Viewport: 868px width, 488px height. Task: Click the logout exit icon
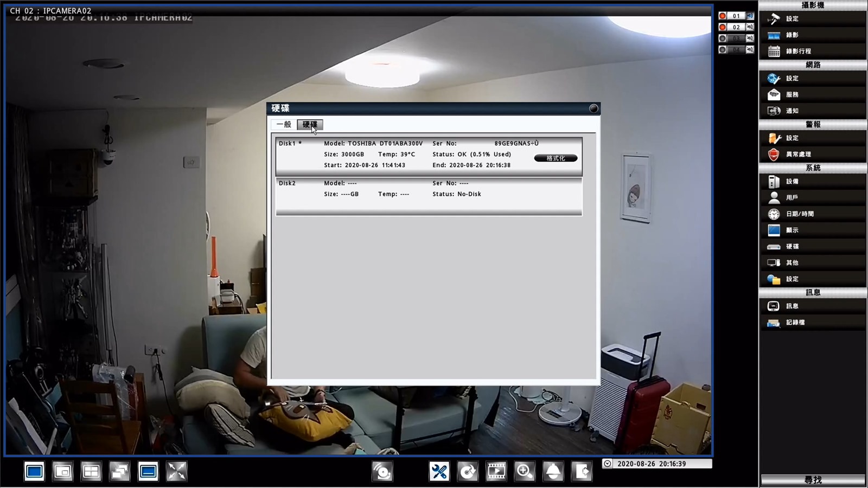(582, 471)
